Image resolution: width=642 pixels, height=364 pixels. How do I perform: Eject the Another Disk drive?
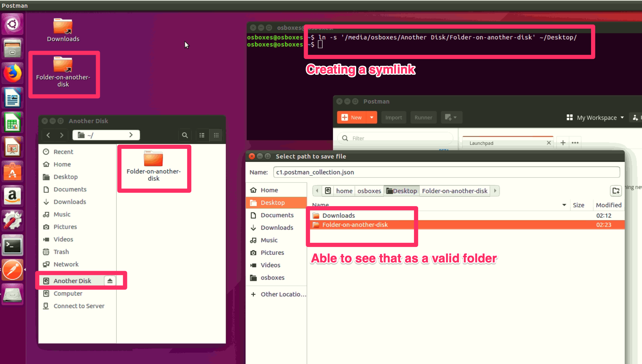point(110,280)
